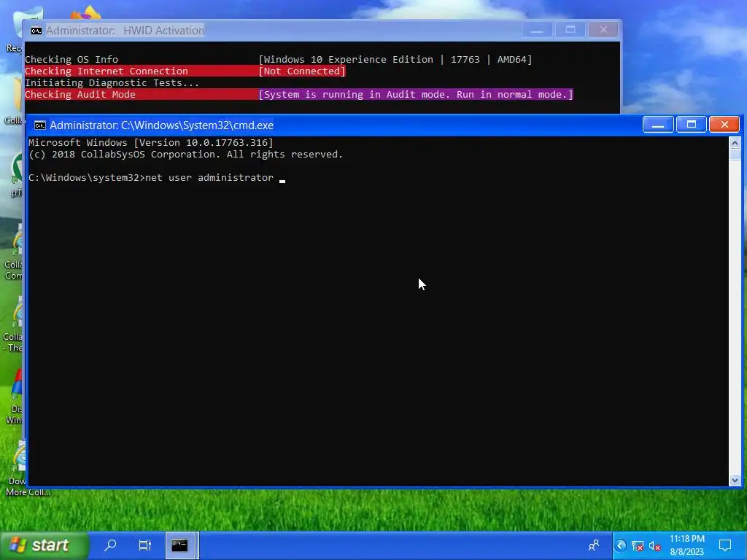Click the muted volume tray icon
This screenshot has width=747, height=560.
tap(655, 545)
